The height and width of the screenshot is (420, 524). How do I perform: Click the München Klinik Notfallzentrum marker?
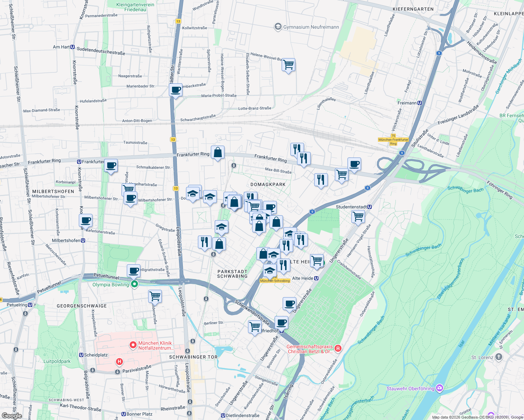[133, 345]
